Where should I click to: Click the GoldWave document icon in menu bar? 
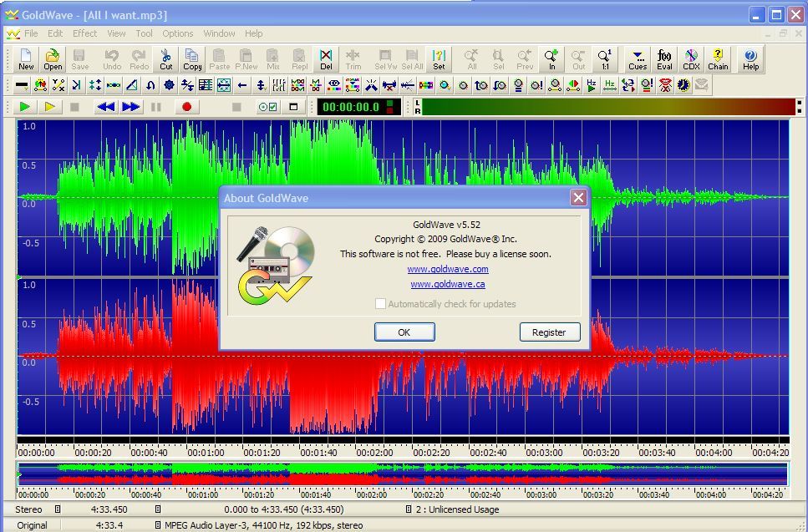pyautogui.click(x=13, y=34)
